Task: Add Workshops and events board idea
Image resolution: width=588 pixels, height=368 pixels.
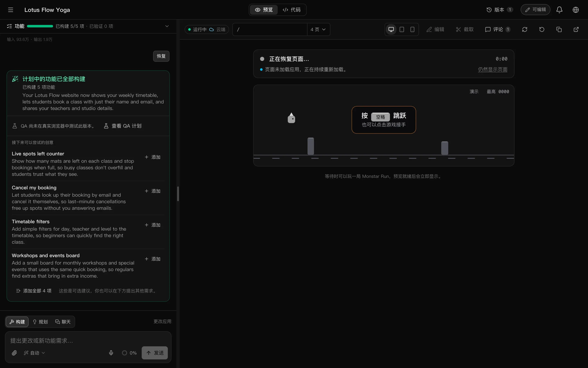Action: pyautogui.click(x=153, y=259)
